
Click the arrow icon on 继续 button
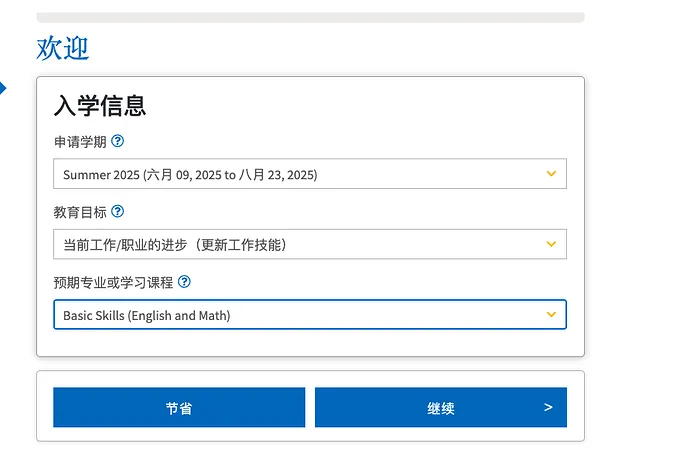pos(548,408)
